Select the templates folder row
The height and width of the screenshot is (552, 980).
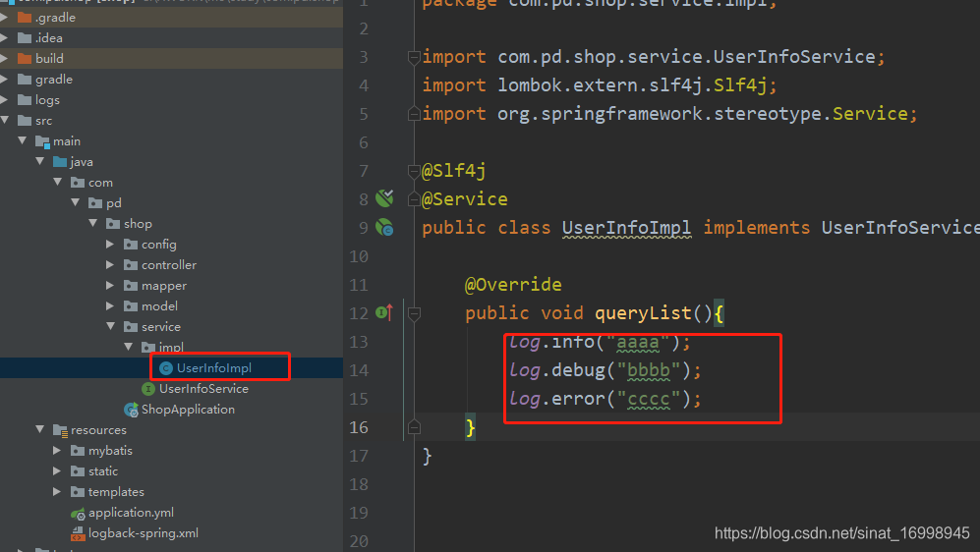[171, 492]
